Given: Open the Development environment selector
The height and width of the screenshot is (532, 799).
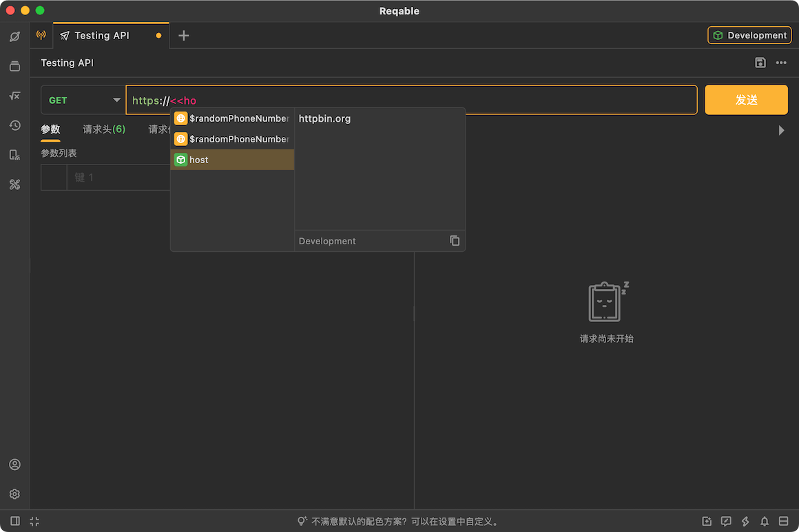Looking at the screenshot, I should 749,35.
